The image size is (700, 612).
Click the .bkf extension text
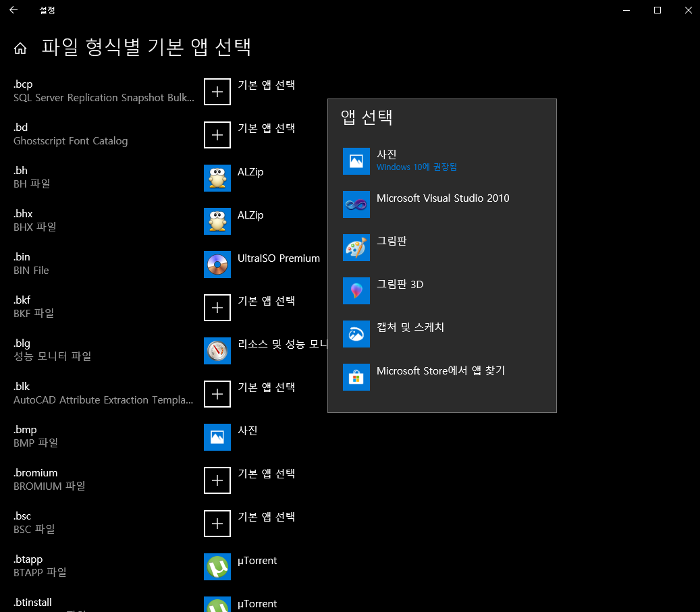coord(22,300)
